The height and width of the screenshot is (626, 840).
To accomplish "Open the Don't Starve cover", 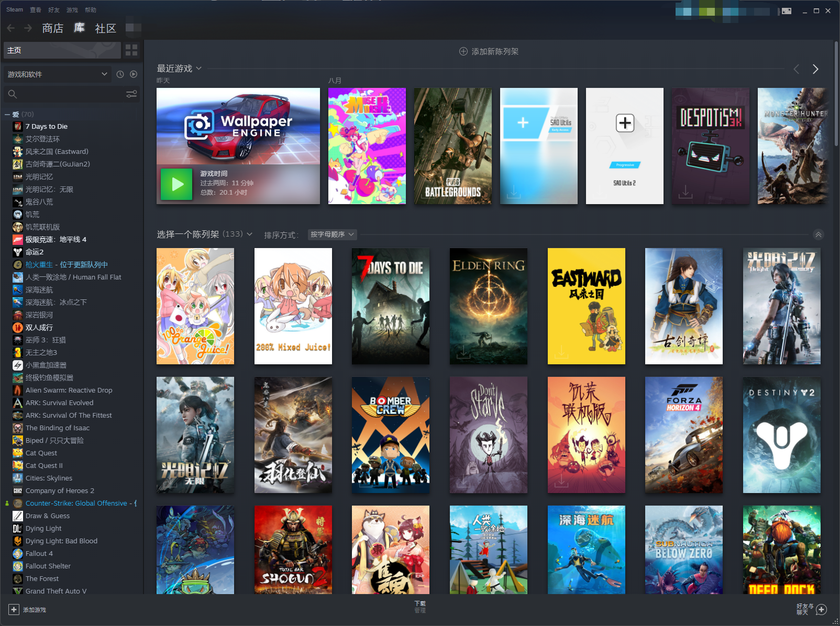I will (489, 435).
